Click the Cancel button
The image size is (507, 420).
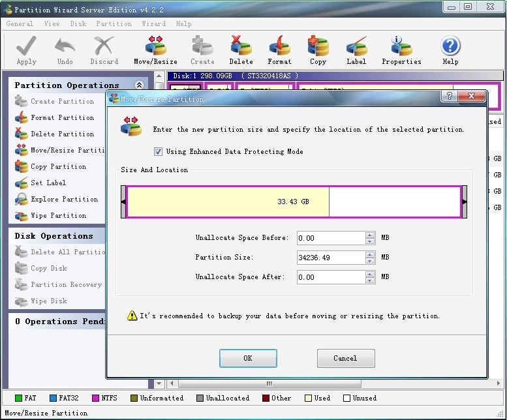[346, 358]
